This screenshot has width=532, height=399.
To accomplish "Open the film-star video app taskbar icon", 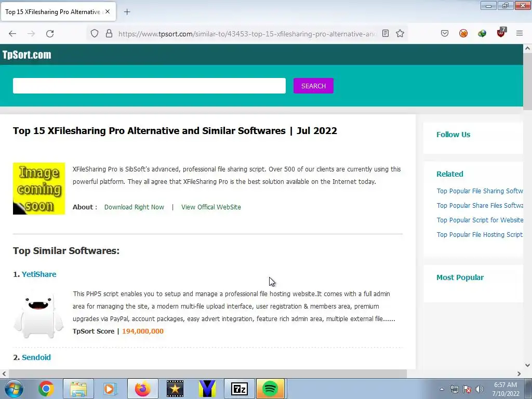I will [x=175, y=389].
